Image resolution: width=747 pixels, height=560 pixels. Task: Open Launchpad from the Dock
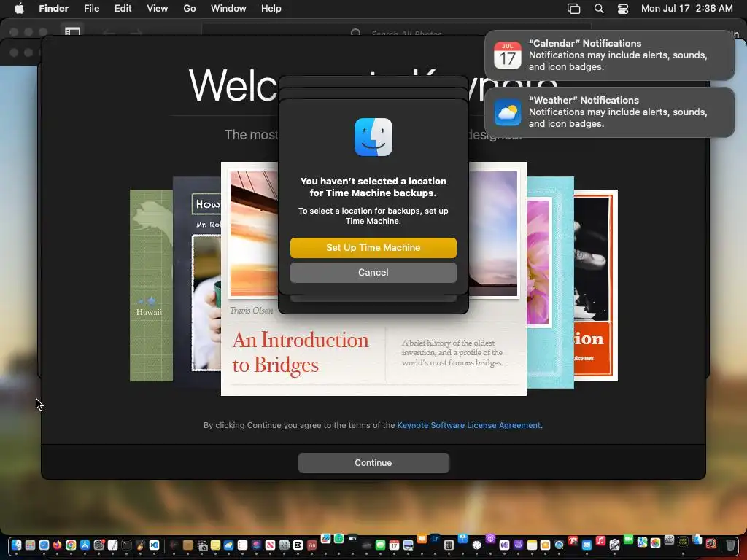30,545
